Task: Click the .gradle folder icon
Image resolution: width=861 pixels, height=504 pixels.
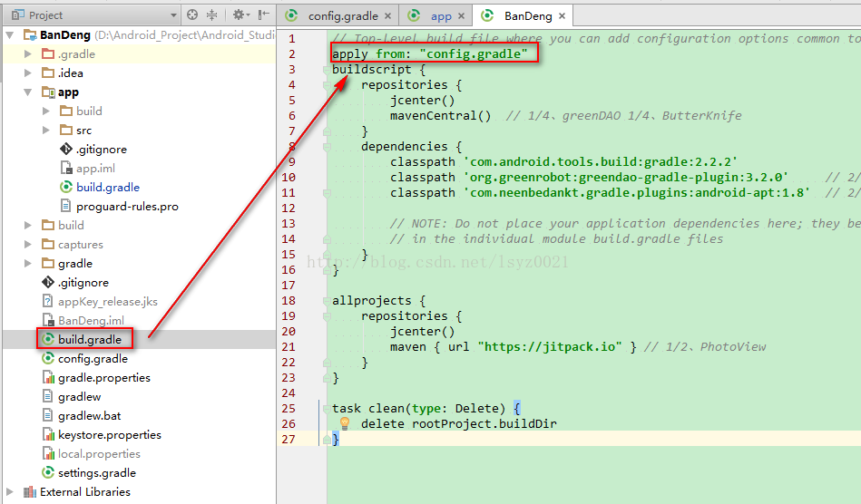Action: click(48, 53)
